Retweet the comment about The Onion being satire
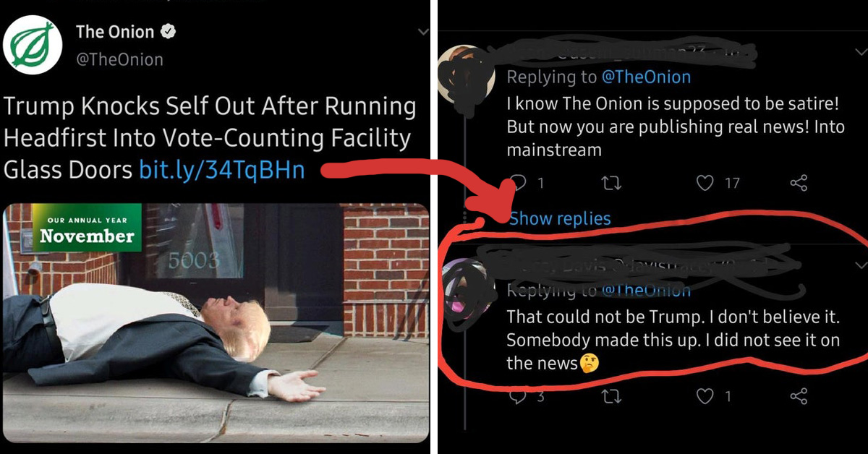This screenshot has width=868, height=454. tap(612, 183)
